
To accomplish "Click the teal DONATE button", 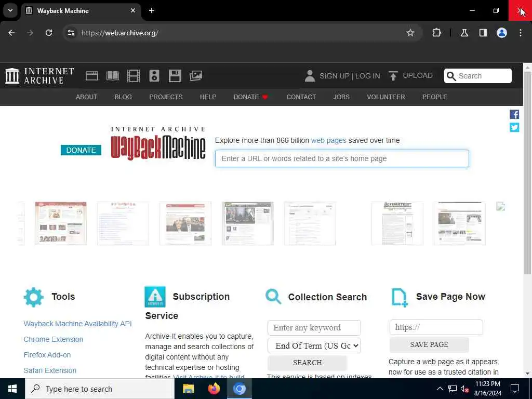I will click(81, 150).
